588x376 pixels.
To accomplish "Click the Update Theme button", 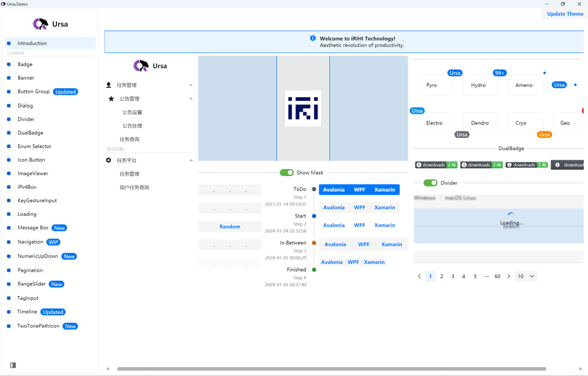I will click(x=565, y=14).
